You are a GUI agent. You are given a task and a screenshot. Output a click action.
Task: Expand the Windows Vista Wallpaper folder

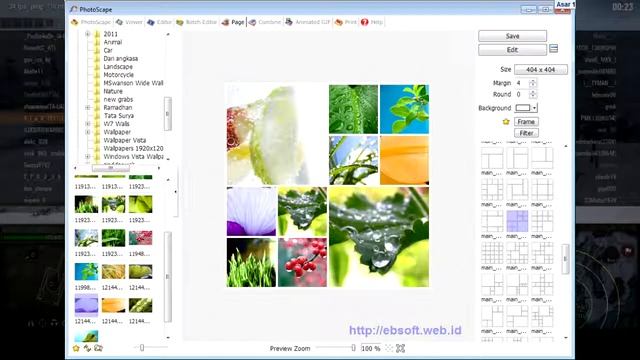click(x=88, y=156)
